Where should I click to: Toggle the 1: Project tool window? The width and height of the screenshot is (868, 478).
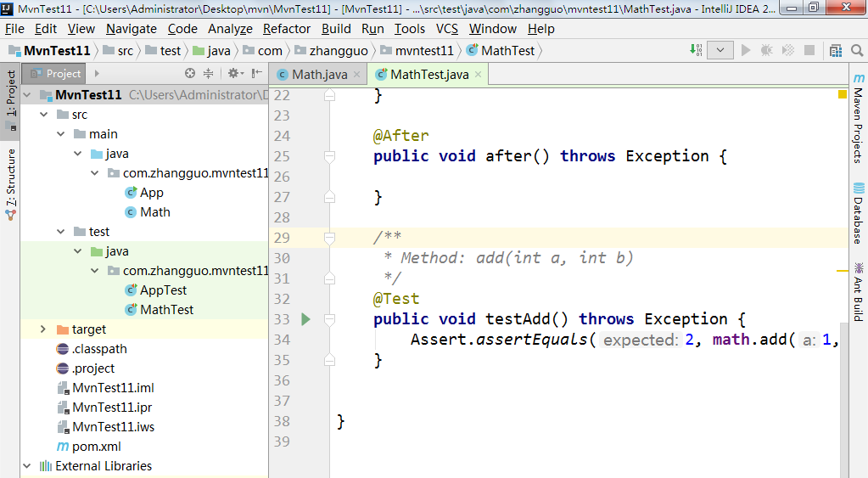click(11, 100)
